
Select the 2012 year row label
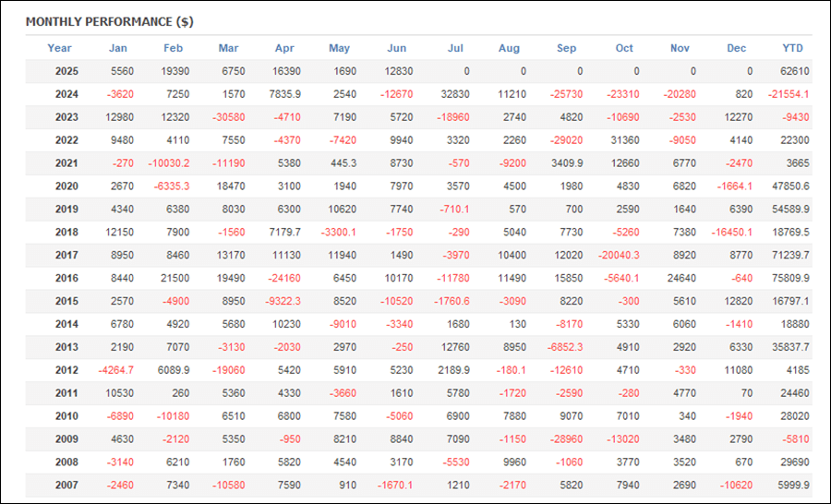[66, 370]
